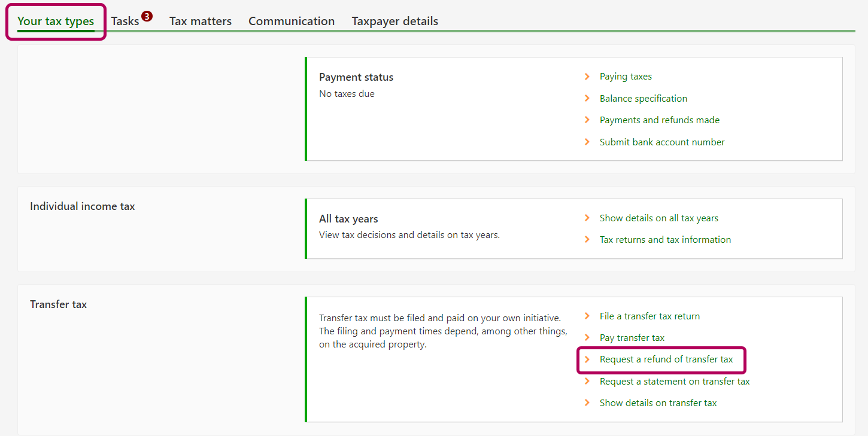This screenshot has width=868, height=436.
Task: Show details on all tax years
Action: pyautogui.click(x=658, y=218)
